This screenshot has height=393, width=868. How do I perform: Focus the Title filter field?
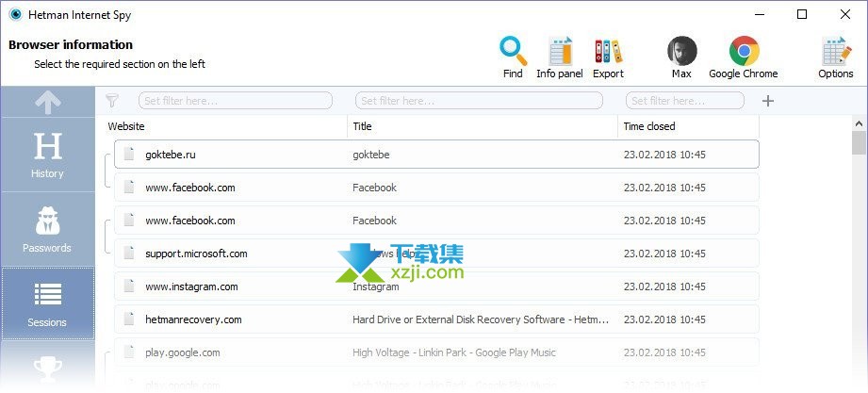click(479, 101)
